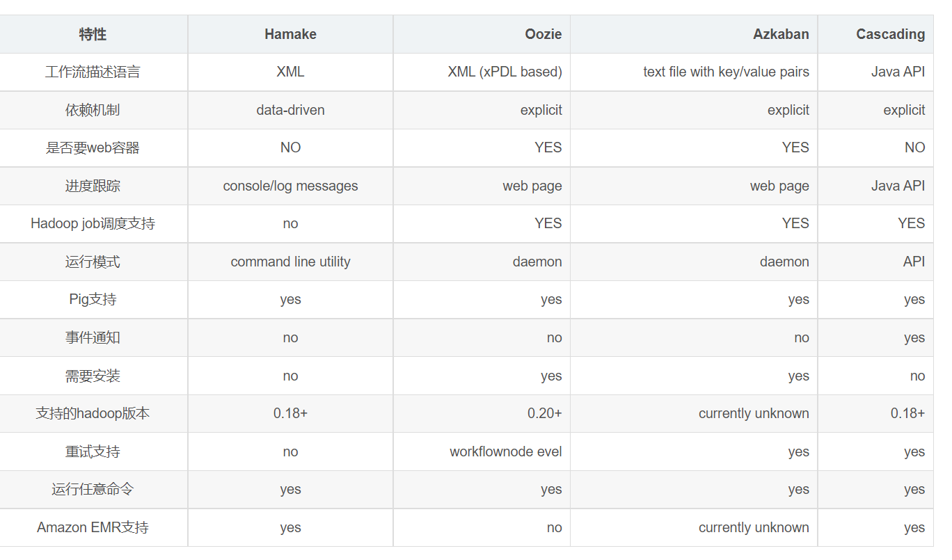Click the Azkaban column header
This screenshot has width=952, height=560.
click(x=781, y=34)
